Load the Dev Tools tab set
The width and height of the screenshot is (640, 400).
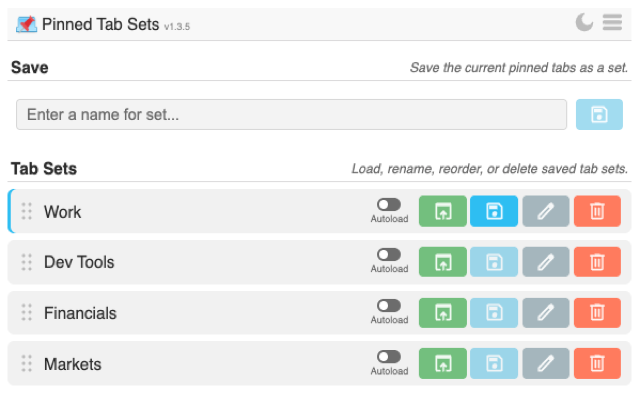coord(443,262)
